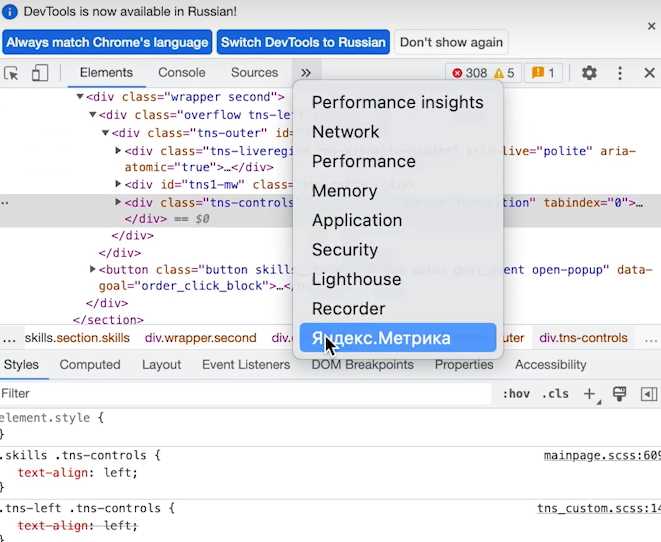Screen dimensions: 661x542
Task: Toggle the .cls element classes panel
Action: point(555,394)
